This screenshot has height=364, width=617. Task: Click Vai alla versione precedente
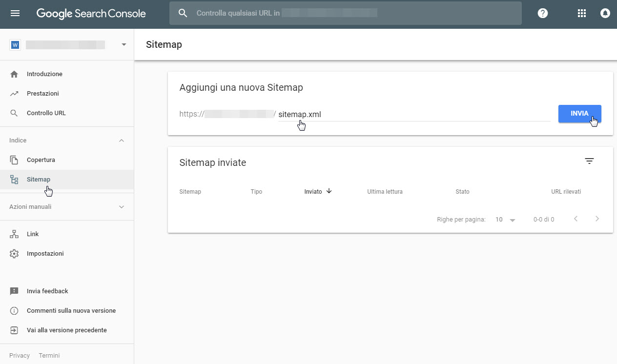(x=67, y=330)
